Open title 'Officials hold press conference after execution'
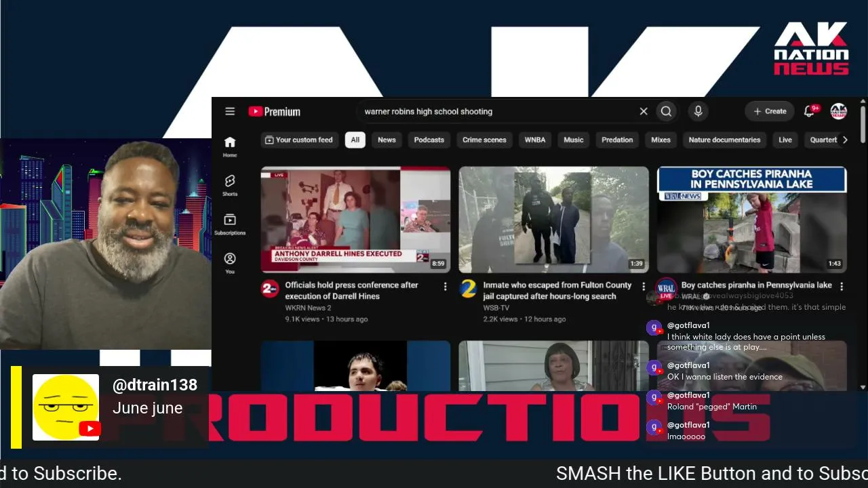868x488 pixels. coord(351,291)
